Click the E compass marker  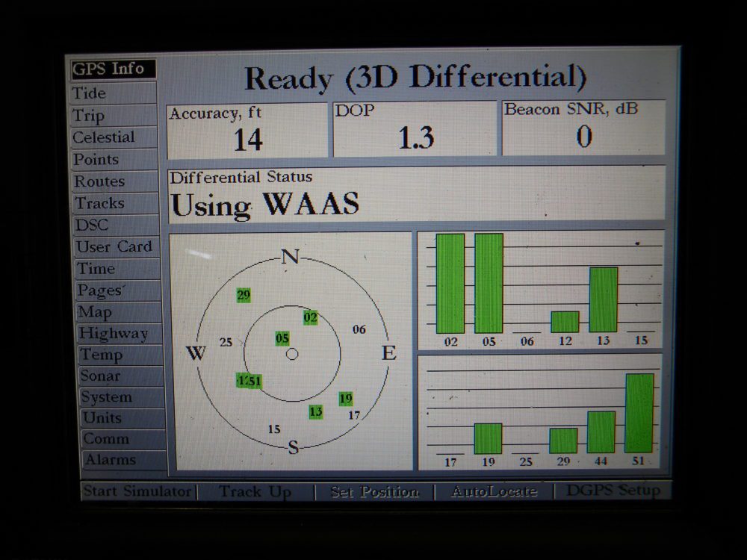click(389, 353)
